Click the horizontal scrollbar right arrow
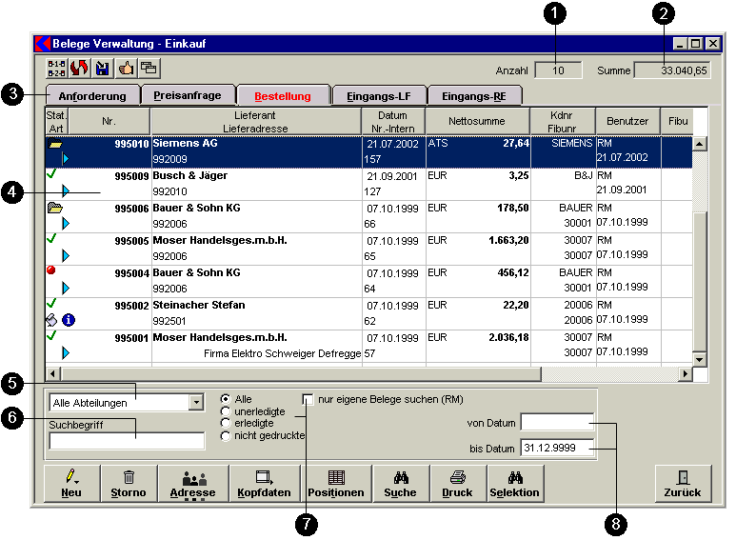Image resolution: width=756 pixels, height=540 pixels. 685,374
